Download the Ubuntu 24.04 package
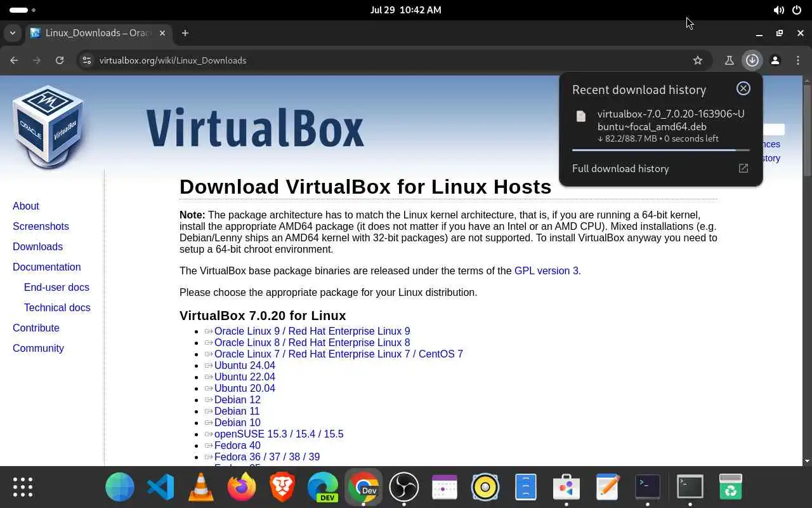Screen dimensions: 812x508 (245, 365)
